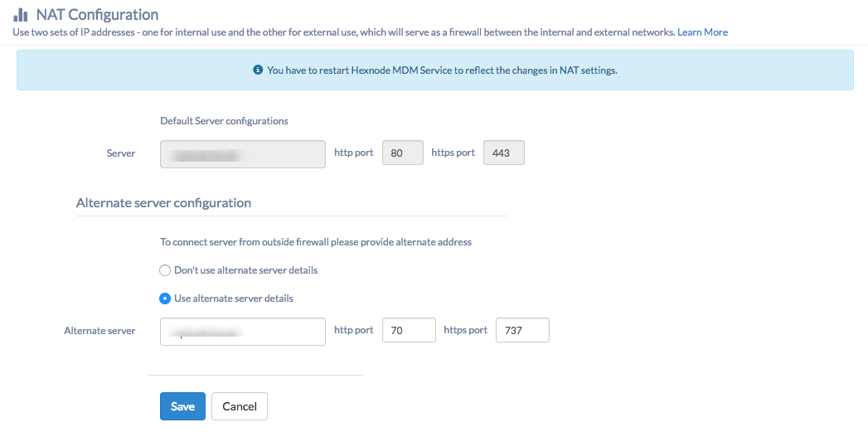Click the default https port field showing 443

(x=504, y=153)
